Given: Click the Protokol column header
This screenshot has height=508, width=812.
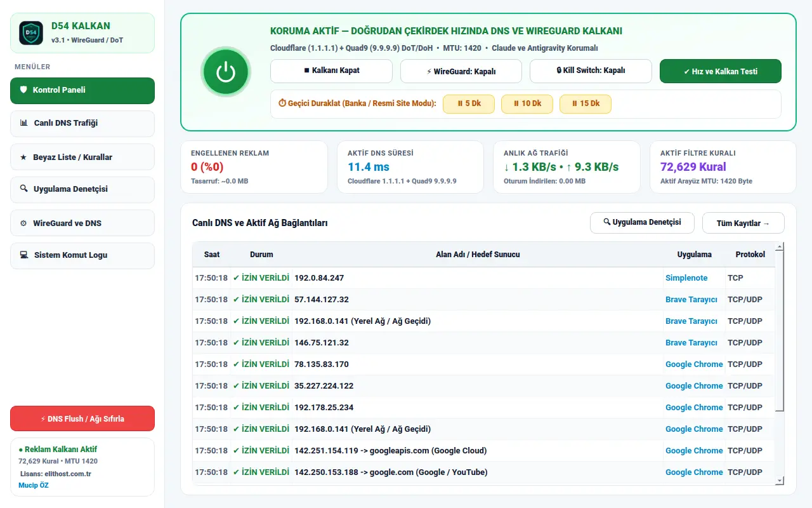Looking at the screenshot, I should tap(750, 255).
